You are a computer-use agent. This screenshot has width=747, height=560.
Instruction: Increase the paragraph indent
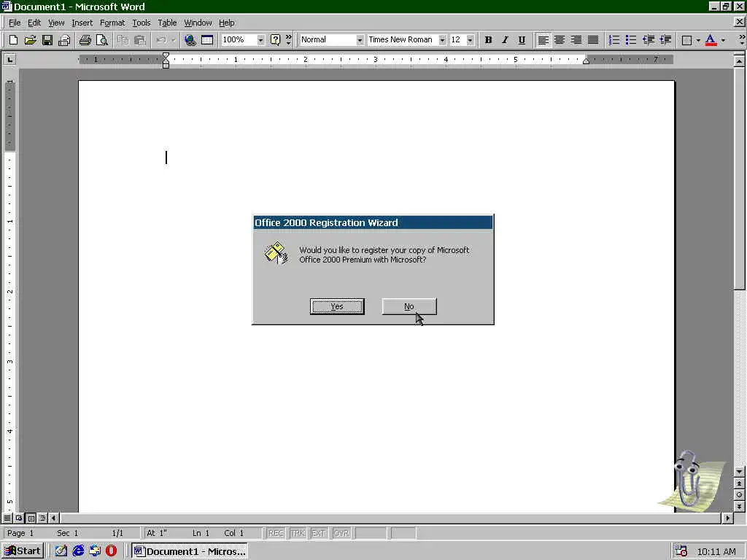pos(665,40)
